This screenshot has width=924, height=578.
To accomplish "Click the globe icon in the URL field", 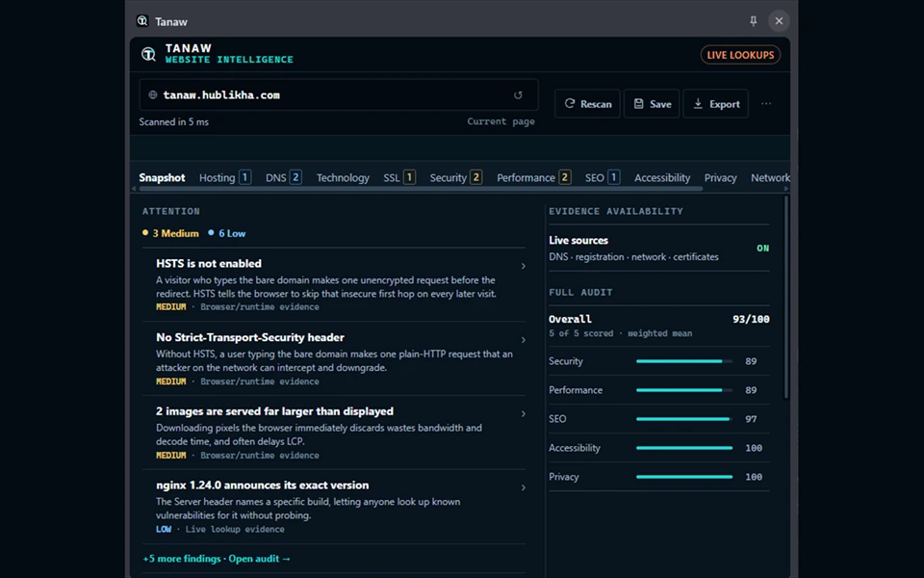I will tap(153, 95).
